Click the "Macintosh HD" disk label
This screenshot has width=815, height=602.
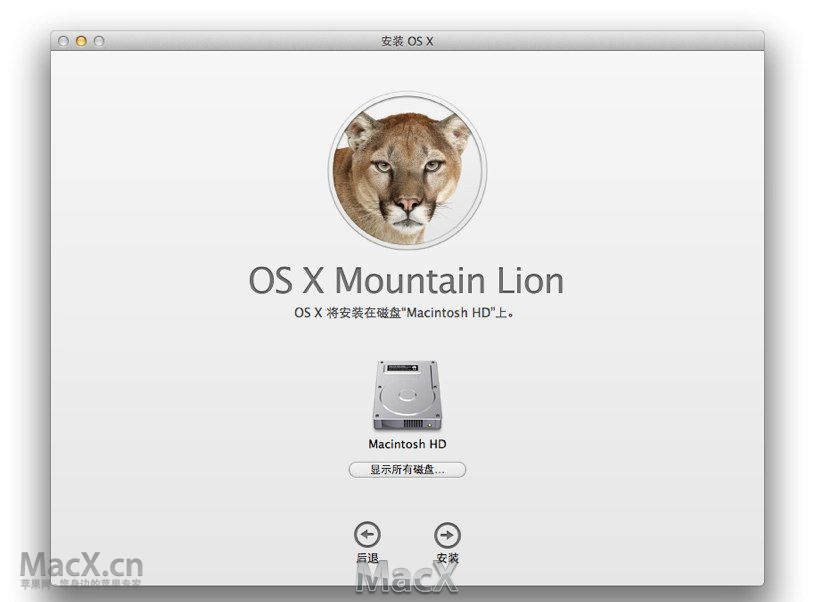click(407, 444)
